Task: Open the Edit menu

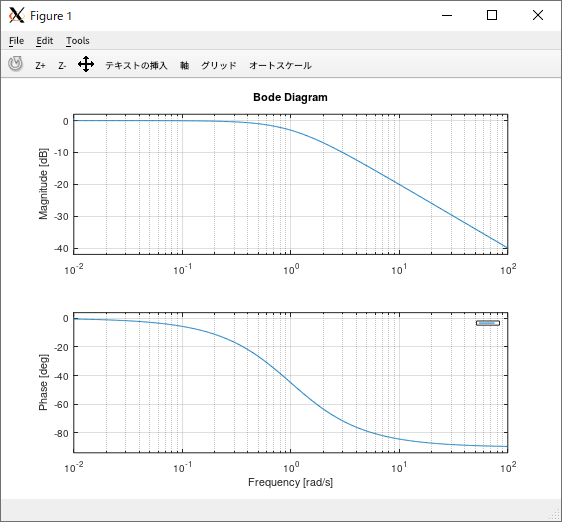Action: (44, 41)
